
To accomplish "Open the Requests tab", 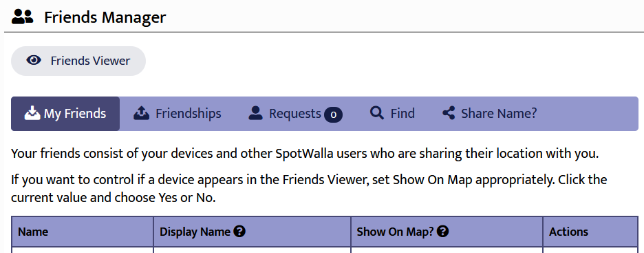I will coord(295,114).
